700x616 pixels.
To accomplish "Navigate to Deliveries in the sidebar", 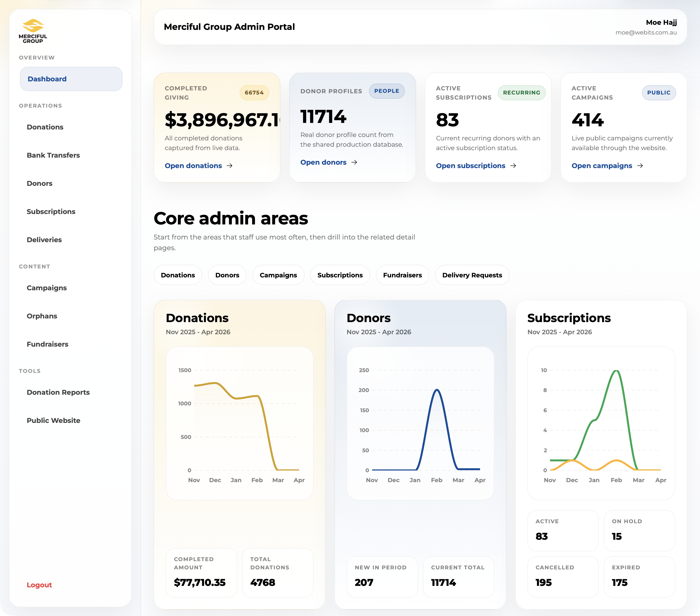I will point(44,240).
